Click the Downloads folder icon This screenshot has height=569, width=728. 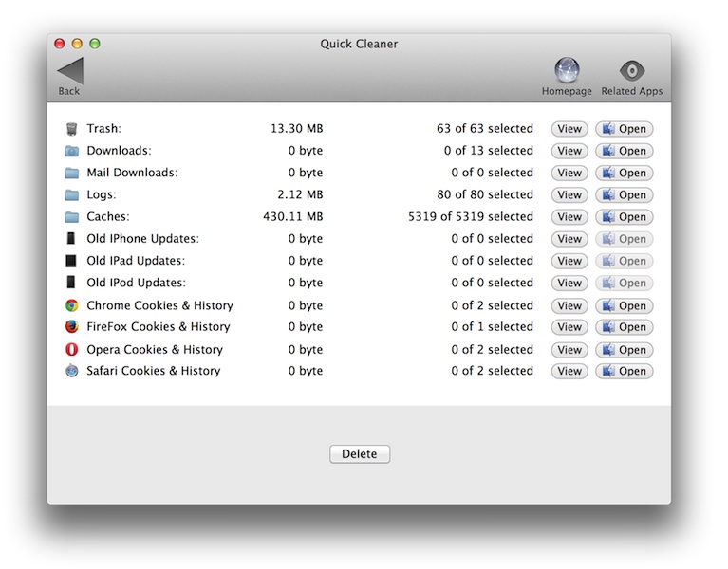coord(71,151)
